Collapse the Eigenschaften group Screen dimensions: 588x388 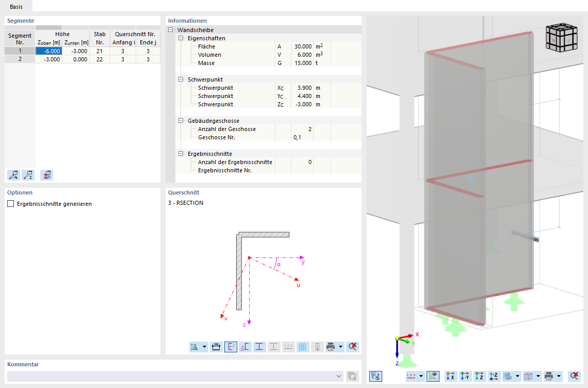pyautogui.click(x=181, y=38)
